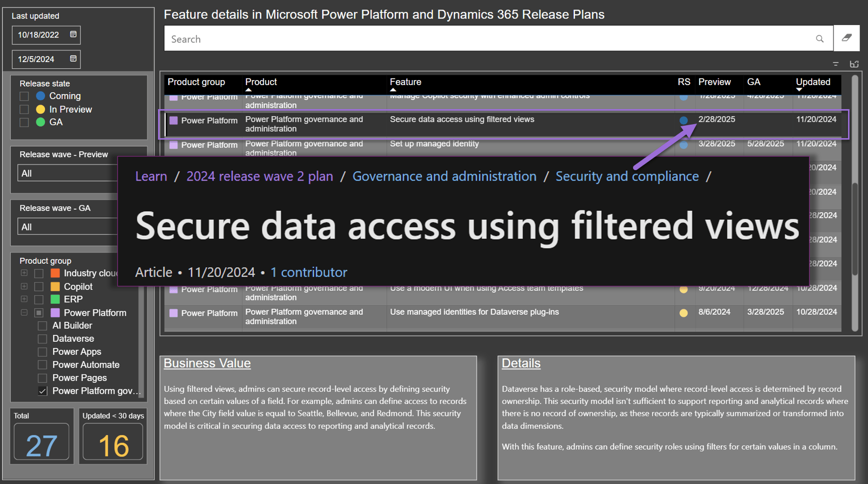Open the calendar picker for 10/18/2022

tap(73, 35)
